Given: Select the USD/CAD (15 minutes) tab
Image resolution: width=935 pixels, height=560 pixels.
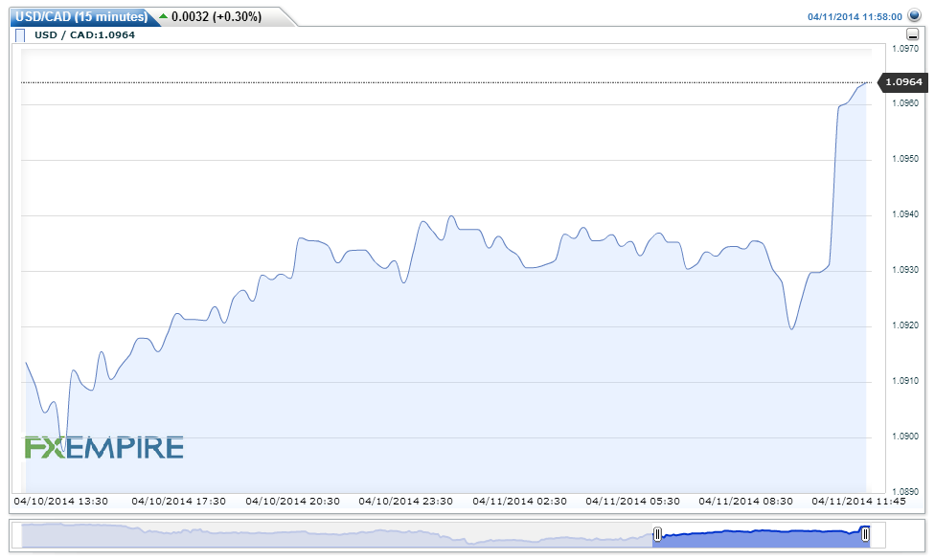Looking at the screenshot, I should click(x=81, y=16).
